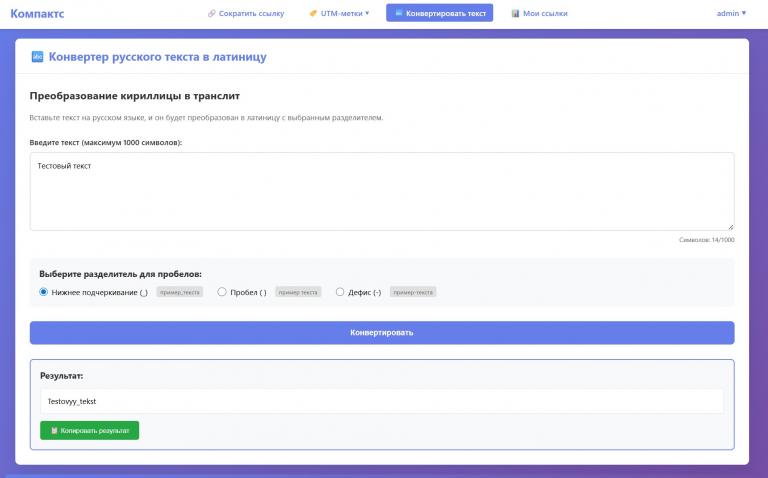Open the Сократить ссылку page
The height and width of the screenshot is (478, 768).
point(245,13)
